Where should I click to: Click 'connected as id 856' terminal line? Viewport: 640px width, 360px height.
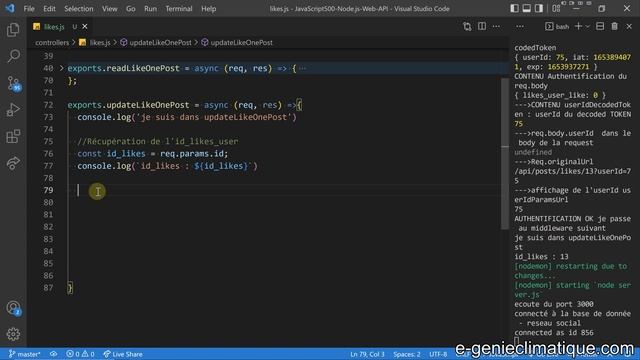pyautogui.click(x=554, y=333)
